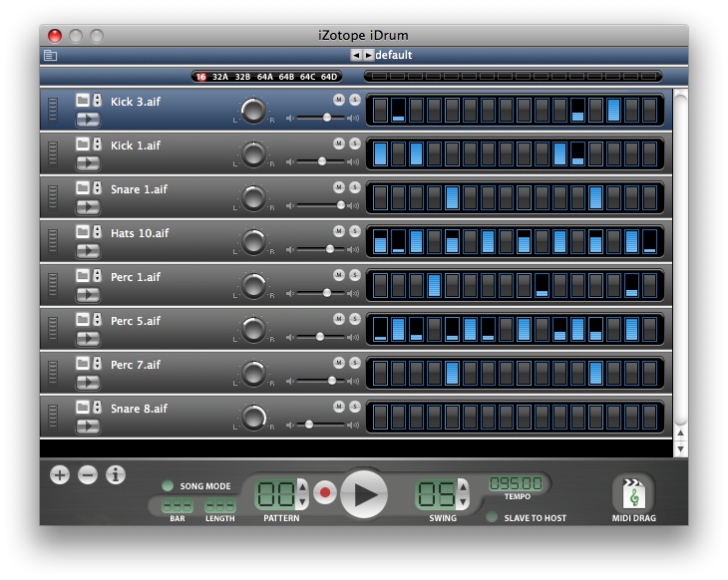Click the loud speaker icon right of the Snare 1.aif volume
The width and height of the screenshot is (728, 580).
pyautogui.click(x=354, y=205)
